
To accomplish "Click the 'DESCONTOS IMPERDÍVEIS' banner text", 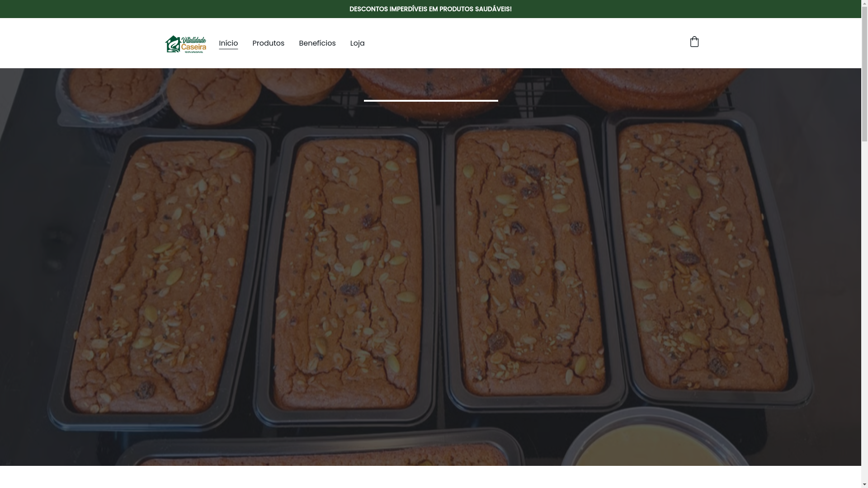I will click(x=430, y=9).
